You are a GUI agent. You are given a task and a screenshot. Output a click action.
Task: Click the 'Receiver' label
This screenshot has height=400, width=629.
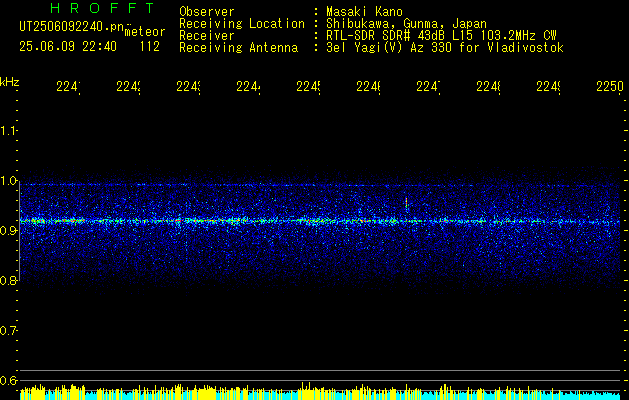point(207,36)
